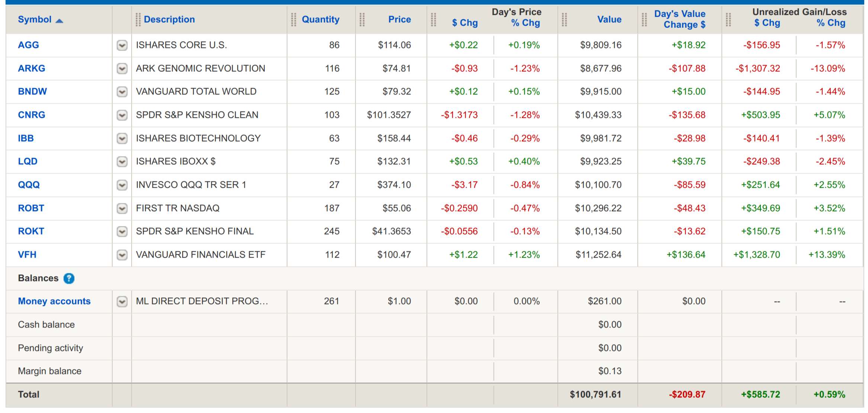868x413 pixels.
Task: Open the ARKG row action dropdown
Action: pos(122,69)
